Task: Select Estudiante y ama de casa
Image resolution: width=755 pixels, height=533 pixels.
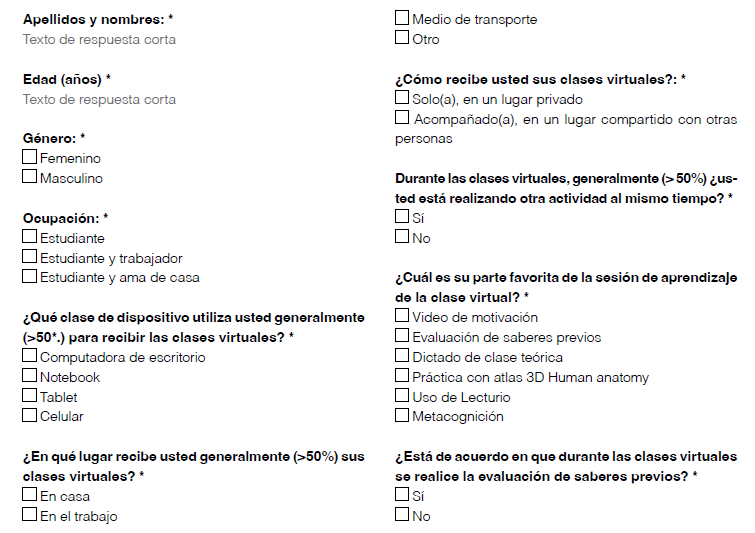Action: click(x=30, y=277)
